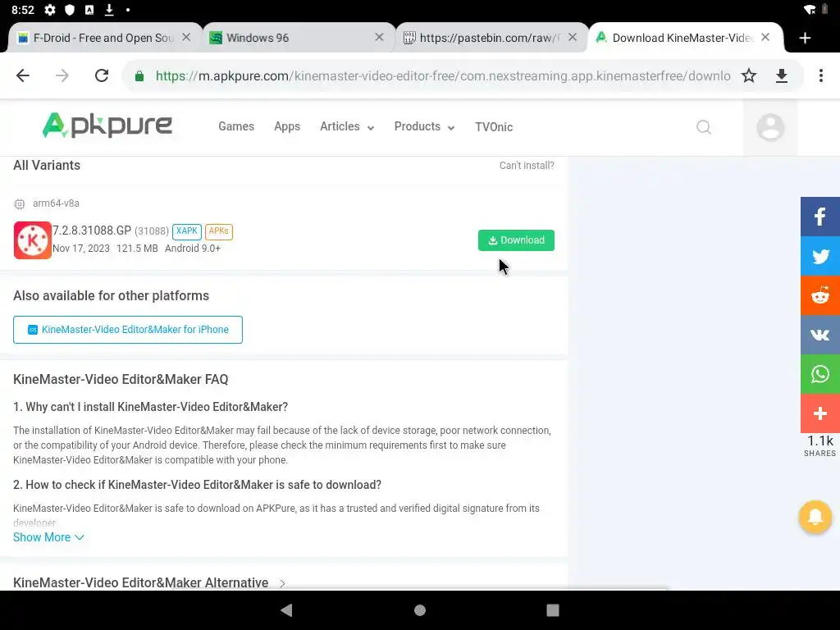840x630 pixels.
Task: Open browser downloads icon in toolbar
Action: tap(782, 75)
